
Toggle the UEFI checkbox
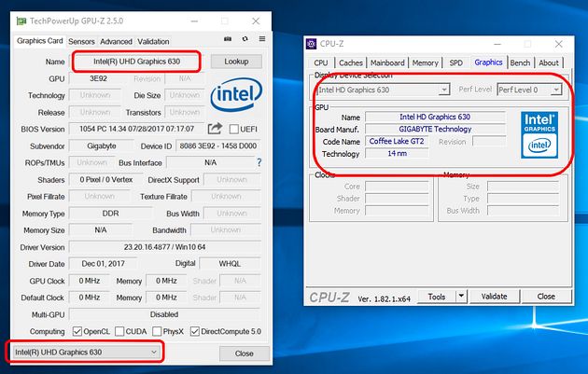point(234,130)
